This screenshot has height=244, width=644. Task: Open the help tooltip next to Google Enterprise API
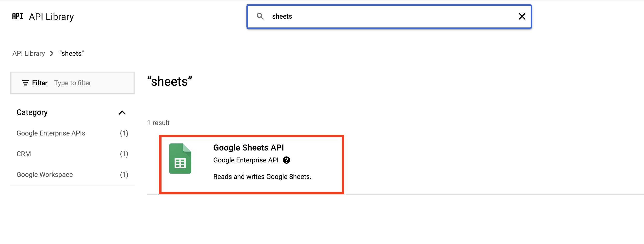pyautogui.click(x=287, y=160)
